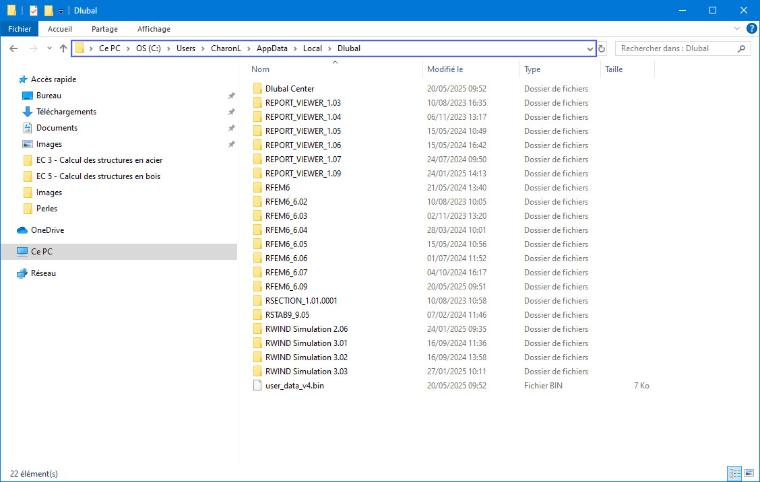Expand the ribbon chevron
The height and width of the screenshot is (482, 760).
click(x=737, y=29)
